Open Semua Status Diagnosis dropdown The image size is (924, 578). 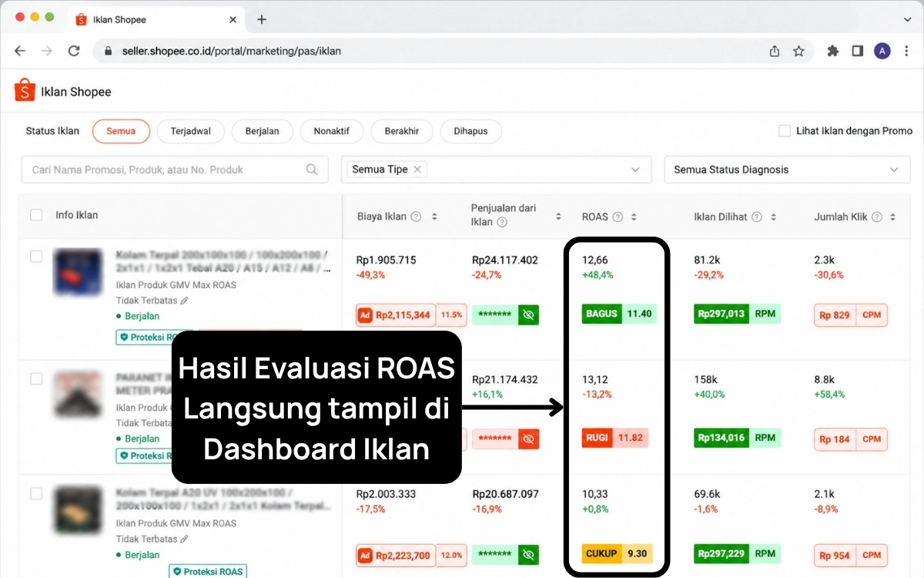click(786, 170)
